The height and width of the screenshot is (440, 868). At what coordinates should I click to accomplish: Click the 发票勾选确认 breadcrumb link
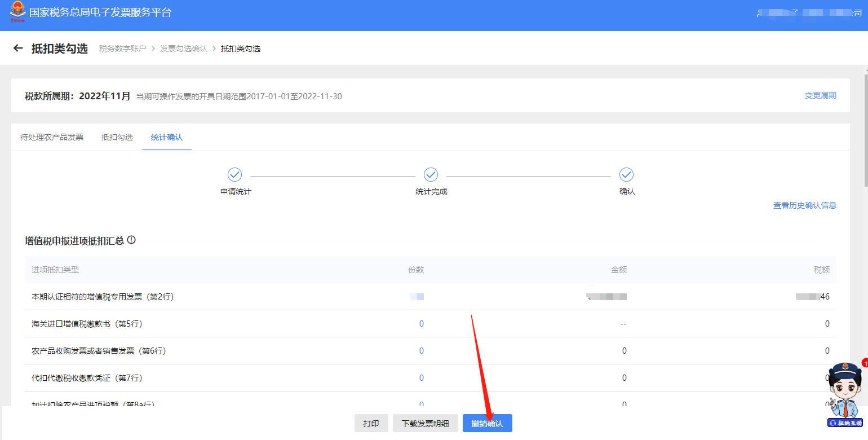pyautogui.click(x=183, y=49)
